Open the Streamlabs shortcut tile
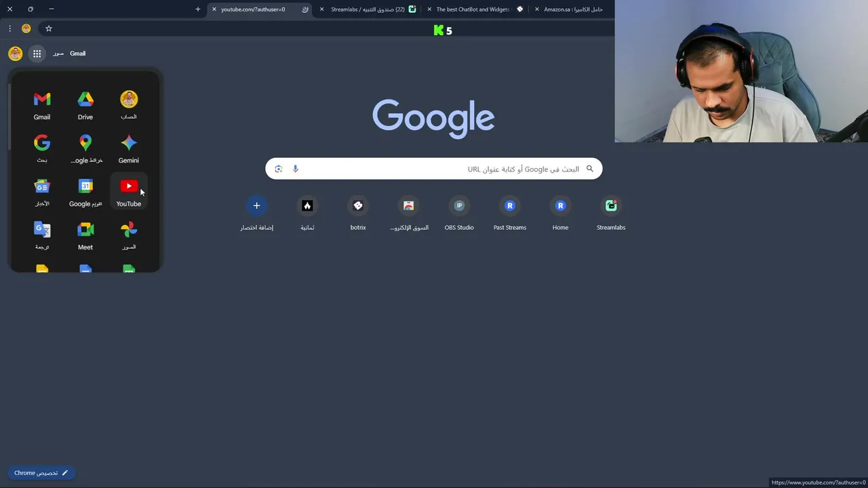The image size is (868, 488). point(611,213)
